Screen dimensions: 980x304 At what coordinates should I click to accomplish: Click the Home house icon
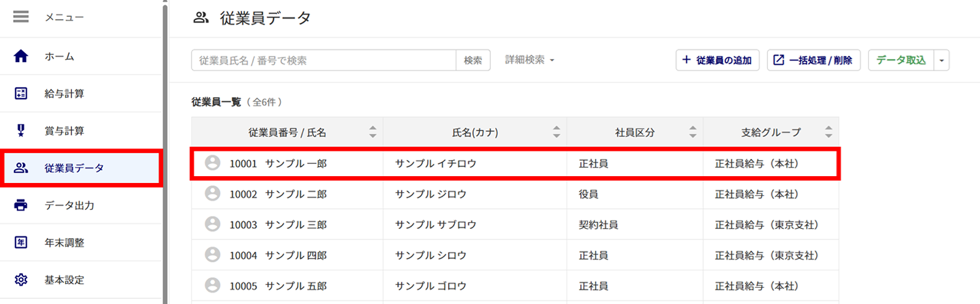[x=21, y=56]
